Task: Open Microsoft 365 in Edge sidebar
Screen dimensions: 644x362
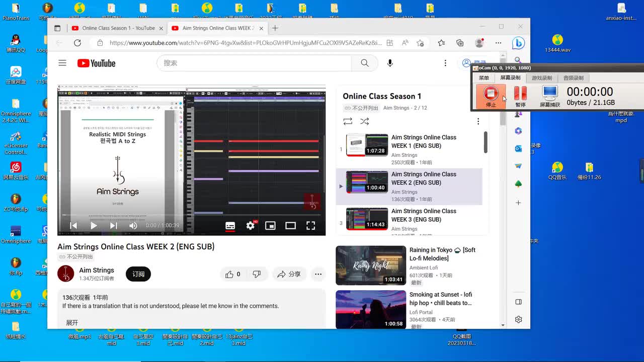Action: (x=518, y=131)
